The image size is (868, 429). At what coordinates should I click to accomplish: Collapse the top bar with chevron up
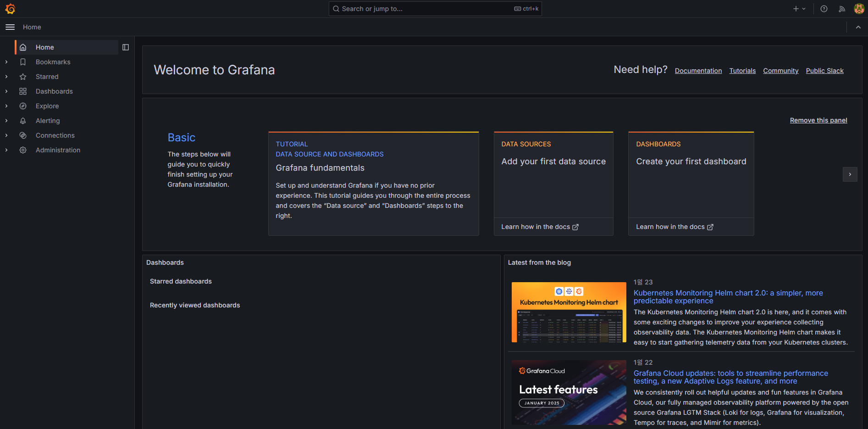pyautogui.click(x=858, y=27)
